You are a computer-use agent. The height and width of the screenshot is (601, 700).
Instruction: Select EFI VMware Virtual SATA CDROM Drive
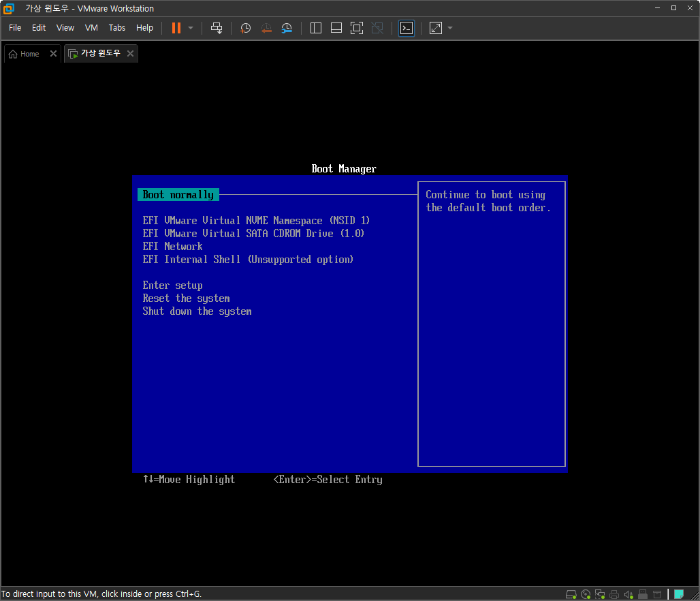tap(253, 233)
